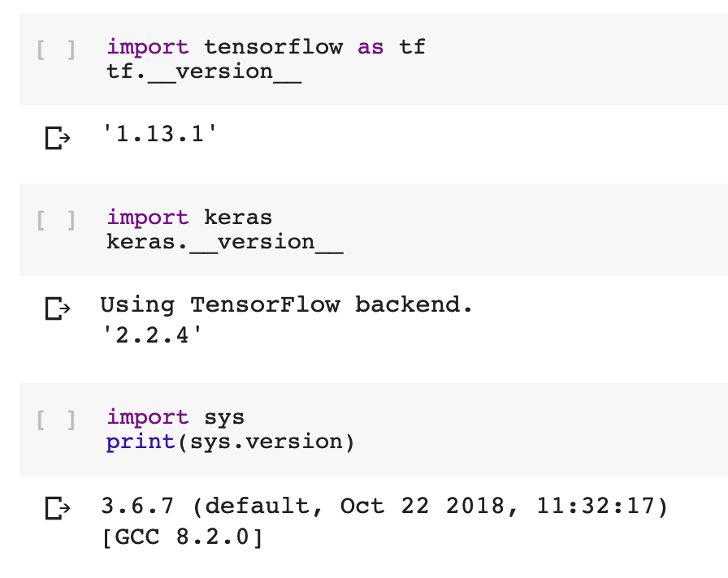This screenshot has width=728, height=578.
Task: Run the keras import cell
Action: [x=56, y=220]
